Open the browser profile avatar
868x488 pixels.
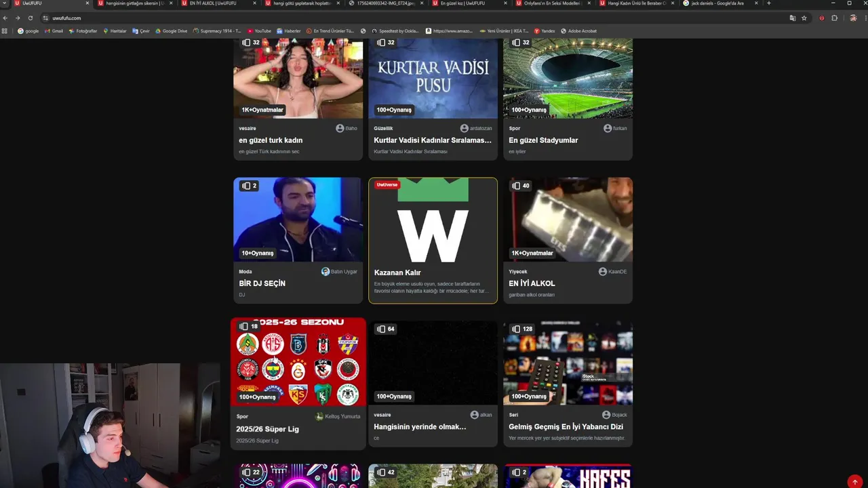(853, 18)
